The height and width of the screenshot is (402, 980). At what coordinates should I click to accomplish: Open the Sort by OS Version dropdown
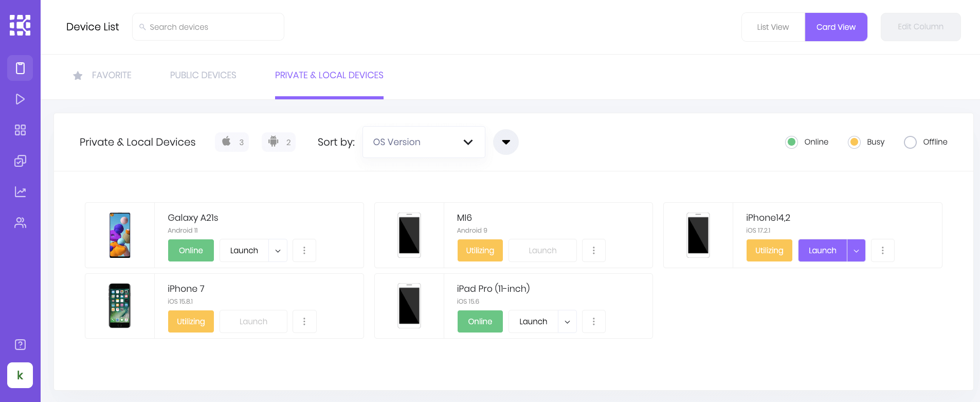tap(424, 142)
